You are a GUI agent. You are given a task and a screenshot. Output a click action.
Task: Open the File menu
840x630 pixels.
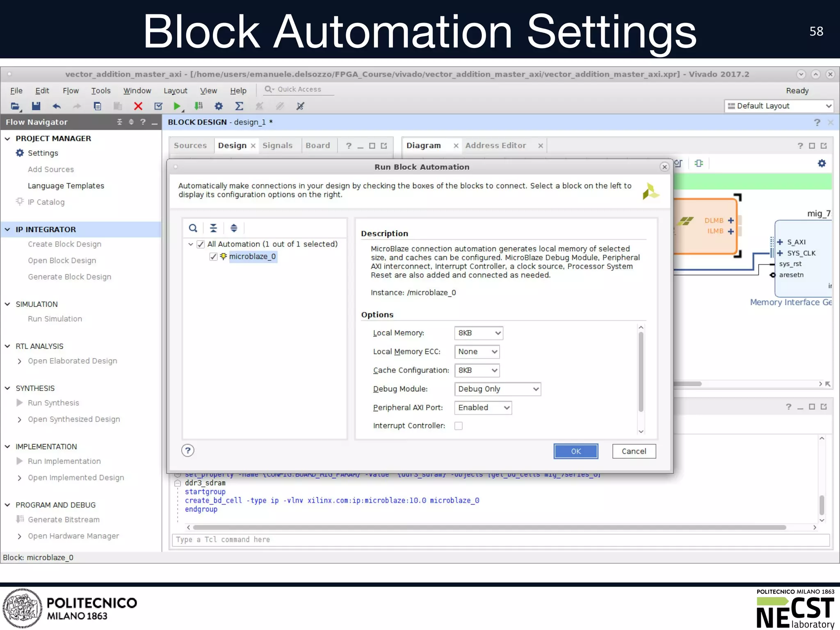click(16, 91)
